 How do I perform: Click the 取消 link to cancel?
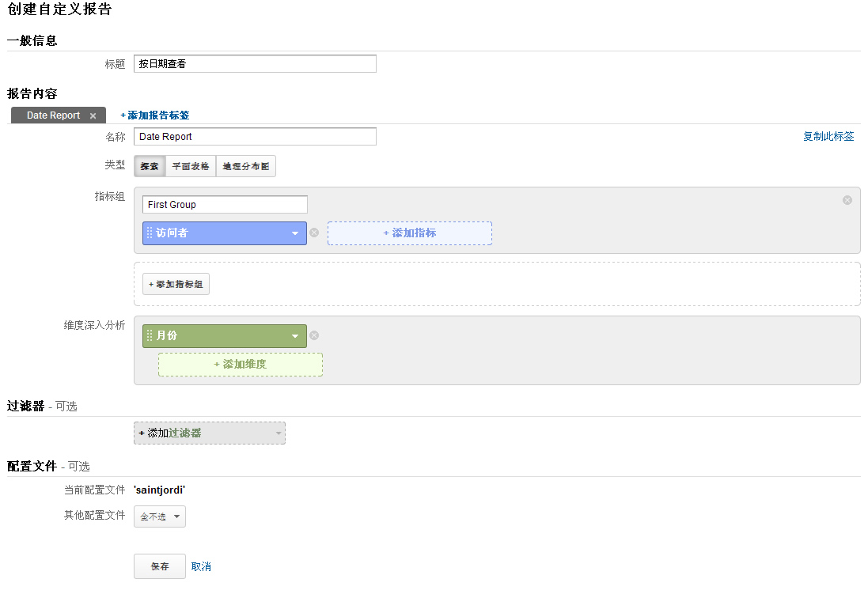[200, 566]
